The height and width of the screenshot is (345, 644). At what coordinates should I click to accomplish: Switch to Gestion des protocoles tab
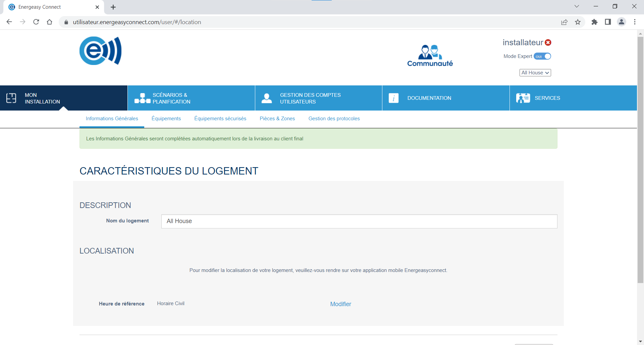[334, 119]
